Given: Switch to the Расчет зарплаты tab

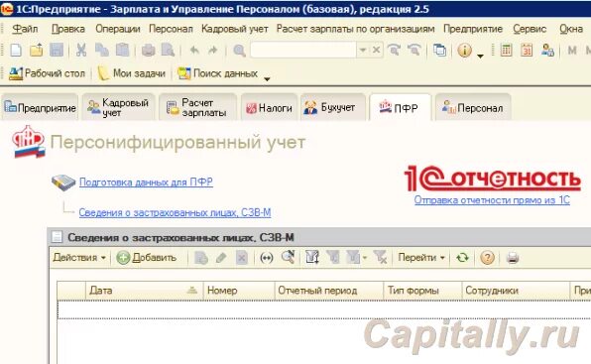Looking at the screenshot, I should 197,108.
